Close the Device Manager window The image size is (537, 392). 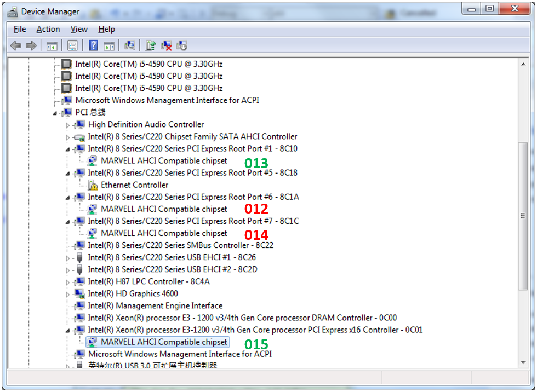[515, 9]
